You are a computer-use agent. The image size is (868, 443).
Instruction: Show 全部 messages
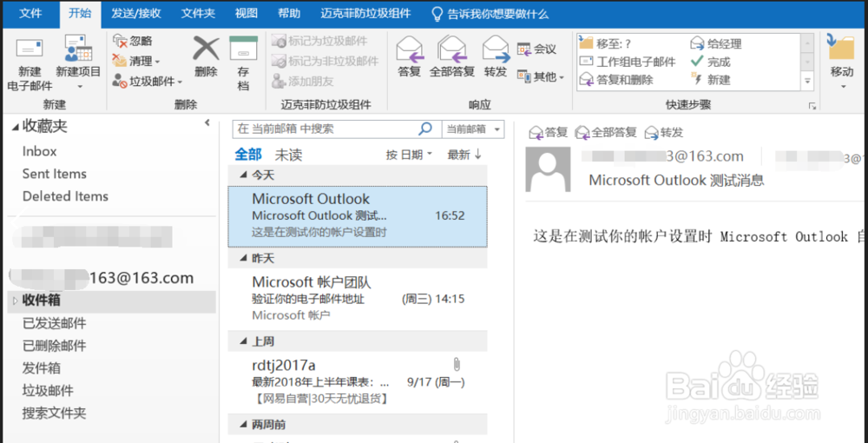[248, 155]
